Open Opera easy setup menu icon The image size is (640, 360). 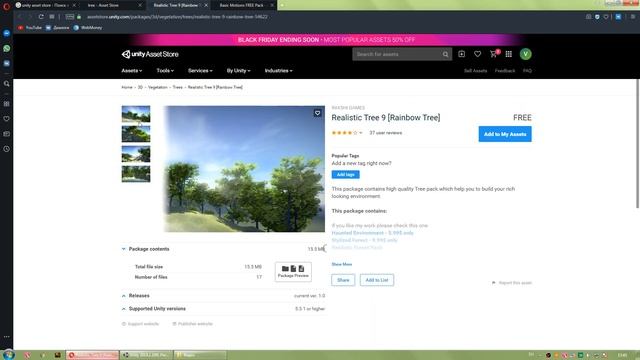633,17
